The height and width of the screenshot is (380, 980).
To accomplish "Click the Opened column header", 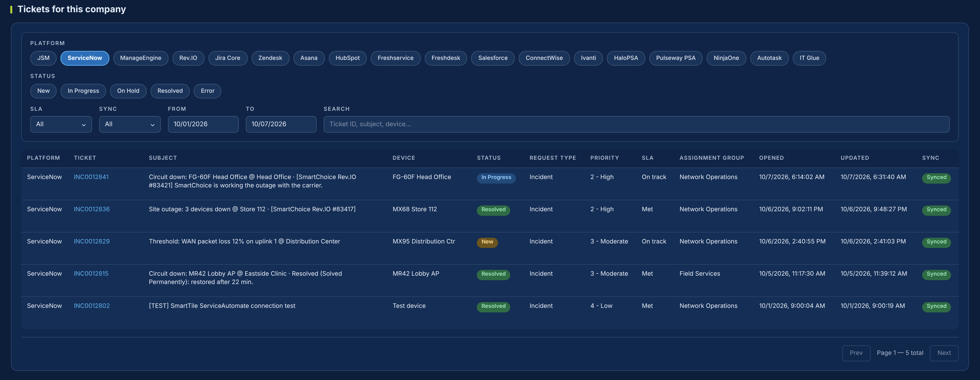I will (x=771, y=158).
